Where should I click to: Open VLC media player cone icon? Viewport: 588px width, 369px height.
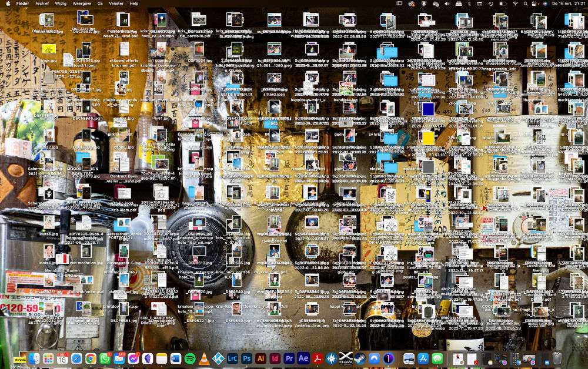(x=204, y=358)
